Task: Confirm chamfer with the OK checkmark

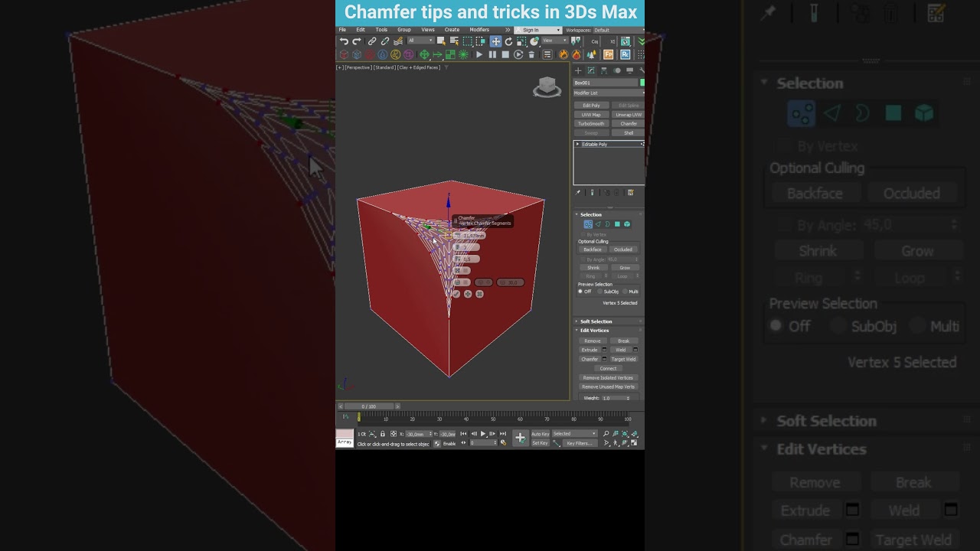Action: coord(456,294)
